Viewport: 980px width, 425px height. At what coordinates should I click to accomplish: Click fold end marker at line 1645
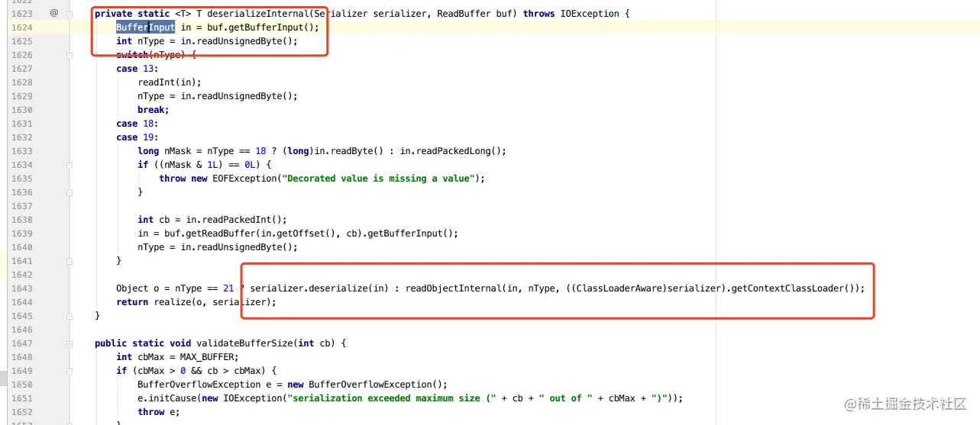(x=70, y=315)
